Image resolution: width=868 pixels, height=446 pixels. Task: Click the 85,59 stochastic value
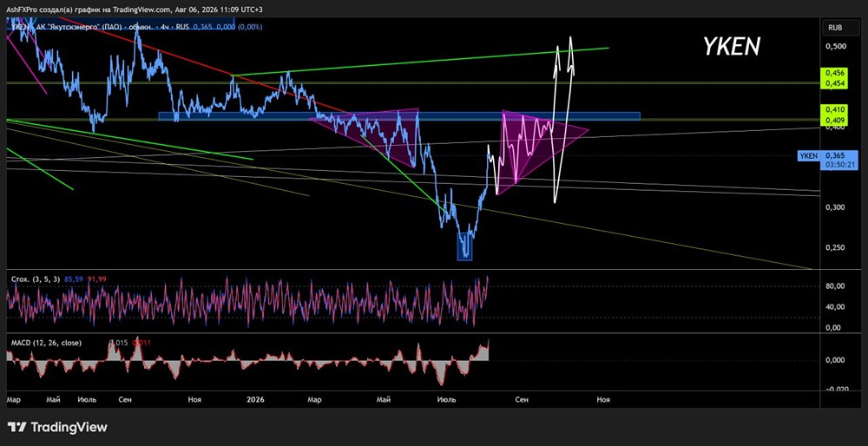[x=74, y=279]
